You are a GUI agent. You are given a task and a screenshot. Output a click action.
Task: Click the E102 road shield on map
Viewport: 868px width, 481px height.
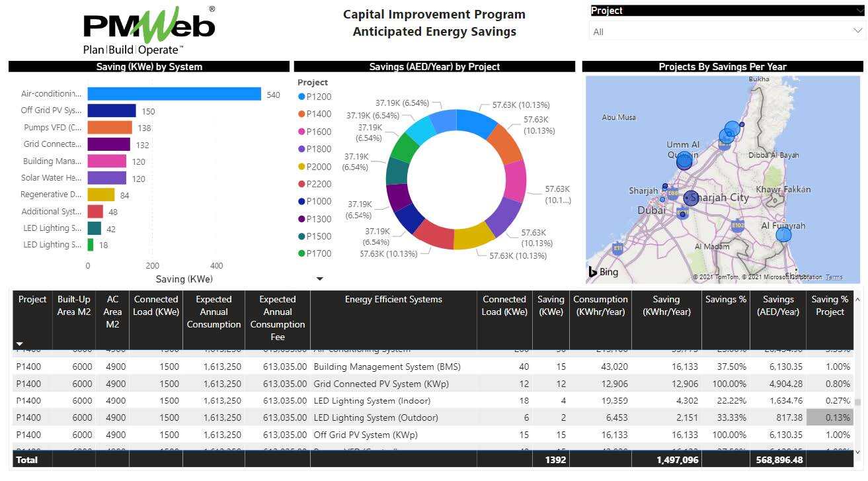[738, 226]
